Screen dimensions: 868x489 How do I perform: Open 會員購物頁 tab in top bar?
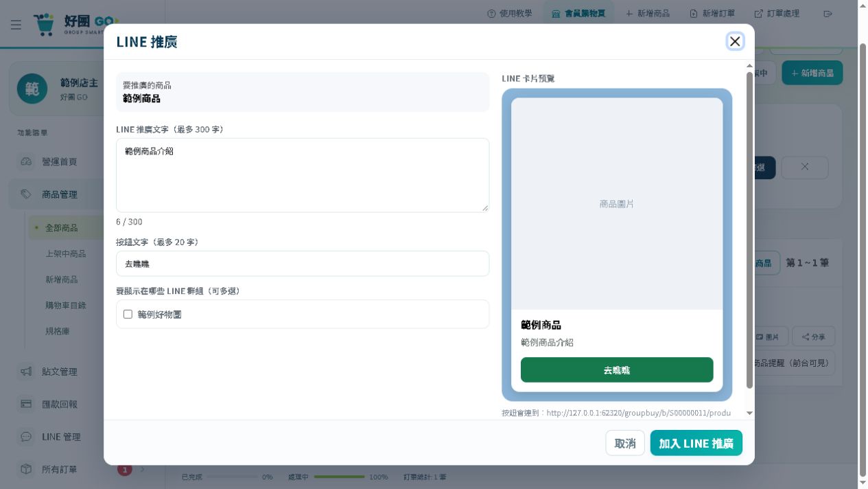578,13
